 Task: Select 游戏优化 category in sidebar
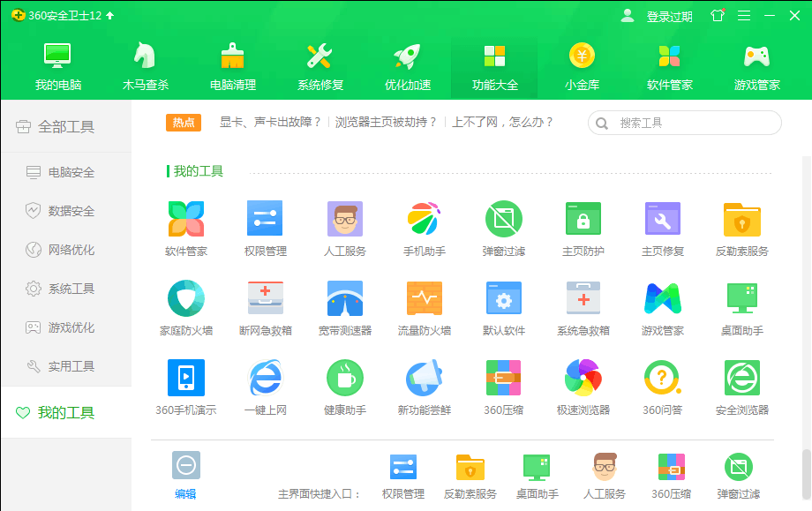[x=66, y=327]
